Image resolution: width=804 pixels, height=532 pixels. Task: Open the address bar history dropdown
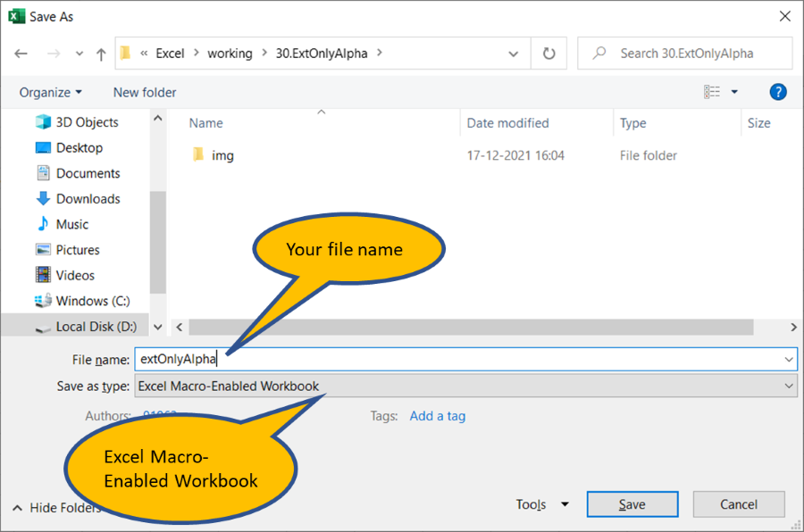pyautogui.click(x=514, y=54)
